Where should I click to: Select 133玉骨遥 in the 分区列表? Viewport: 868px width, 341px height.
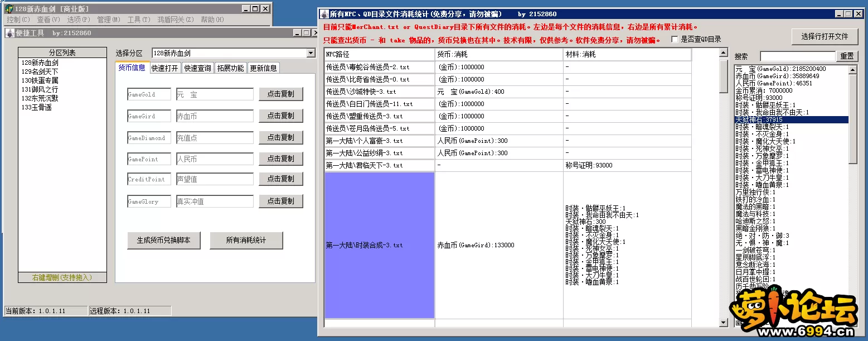coord(37,108)
